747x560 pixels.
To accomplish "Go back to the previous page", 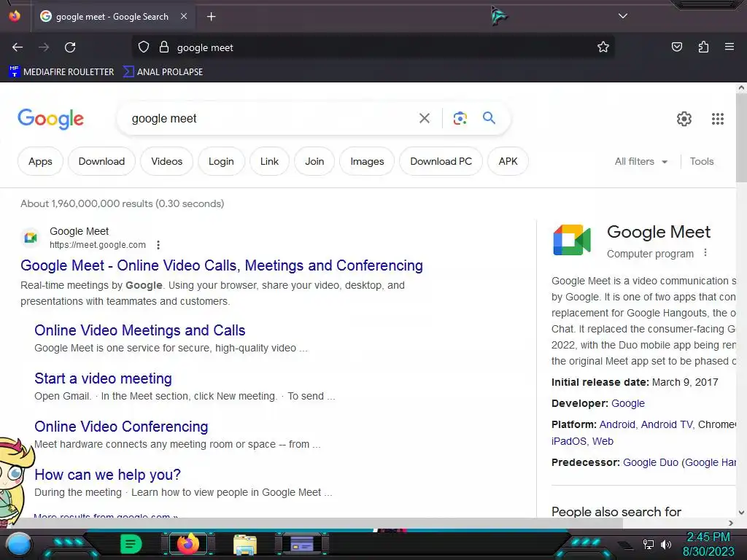I will [18, 47].
